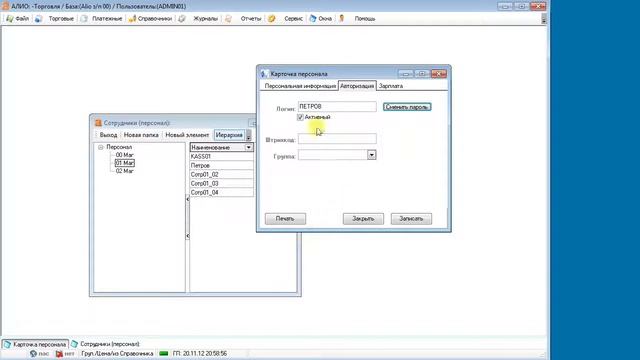Activate Карточка персонала bottom window tab
640x360 pixels.
click(35, 344)
